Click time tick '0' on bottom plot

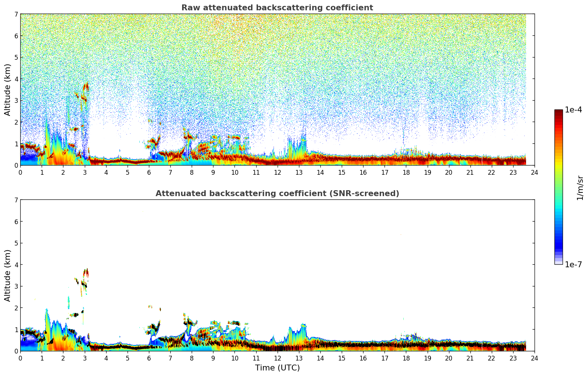(20, 358)
